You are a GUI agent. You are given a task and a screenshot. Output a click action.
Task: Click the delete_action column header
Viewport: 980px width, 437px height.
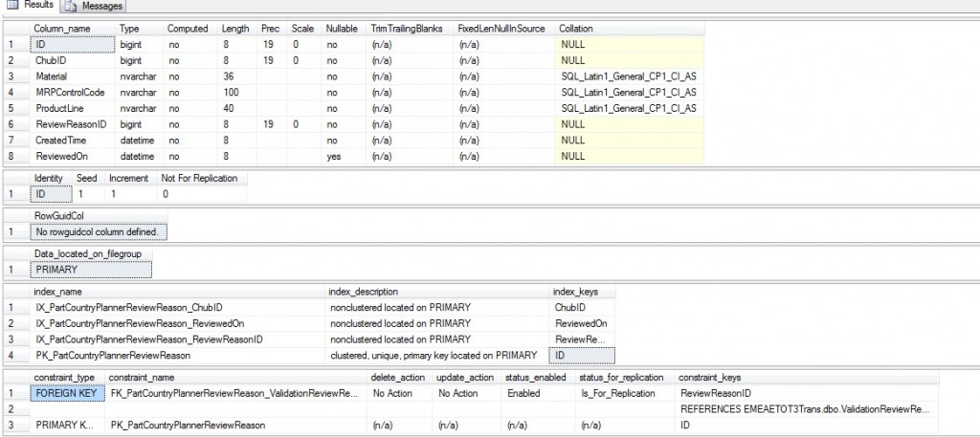click(400, 378)
